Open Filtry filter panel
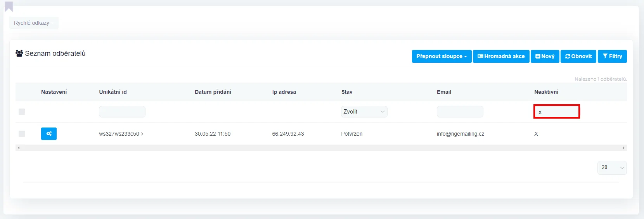644x219 pixels. (x=612, y=56)
